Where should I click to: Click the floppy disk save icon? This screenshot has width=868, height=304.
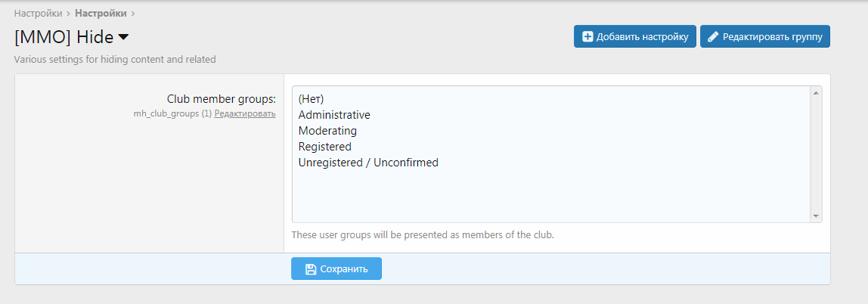click(310, 269)
